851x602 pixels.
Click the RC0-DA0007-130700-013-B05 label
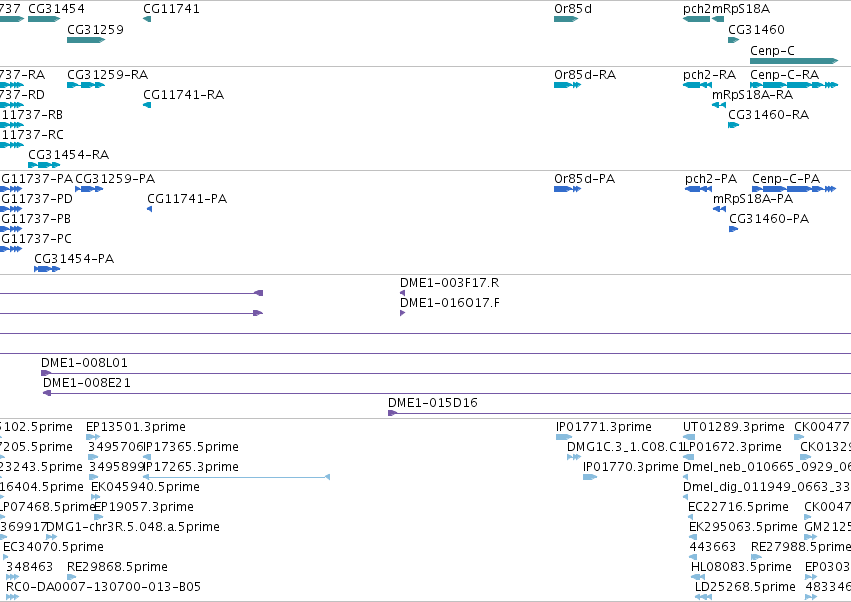coord(104,587)
